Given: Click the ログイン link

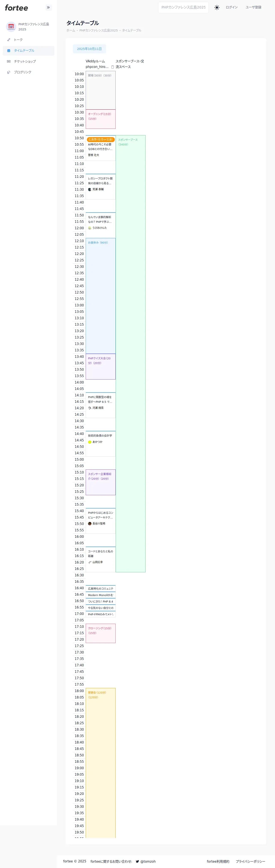Looking at the screenshot, I should click(x=232, y=7).
